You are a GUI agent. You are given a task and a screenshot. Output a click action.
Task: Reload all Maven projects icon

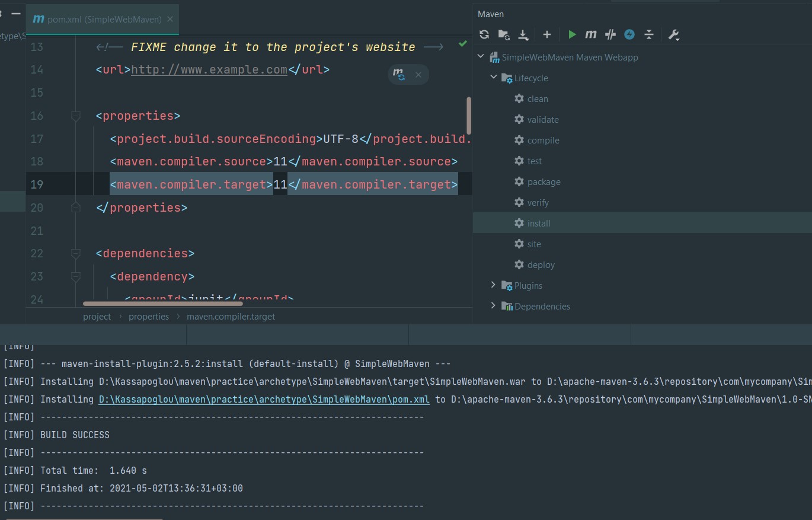[x=484, y=34]
